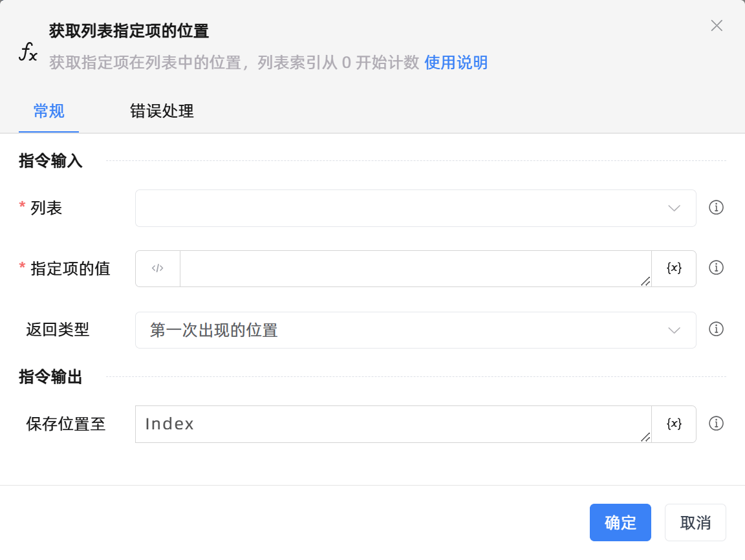Switch to the 错误处理 tab
Image resolution: width=745 pixels, height=560 pixels.
(x=162, y=111)
